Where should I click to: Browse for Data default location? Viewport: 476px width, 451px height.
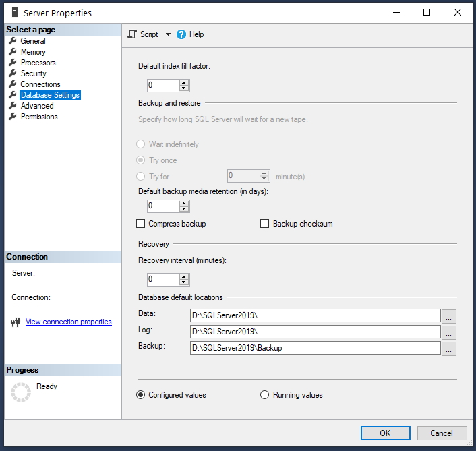(448, 316)
